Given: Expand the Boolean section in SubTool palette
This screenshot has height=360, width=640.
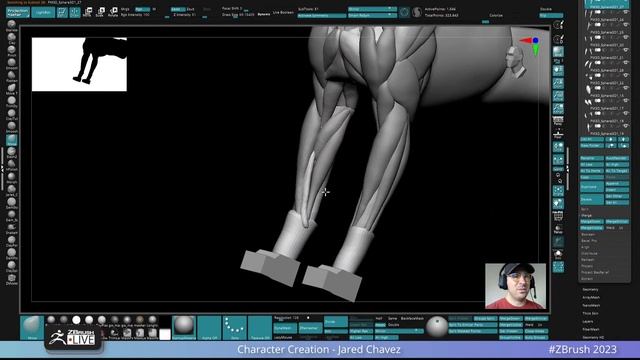Looking at the screenshot, I should (x=588, y=234).
